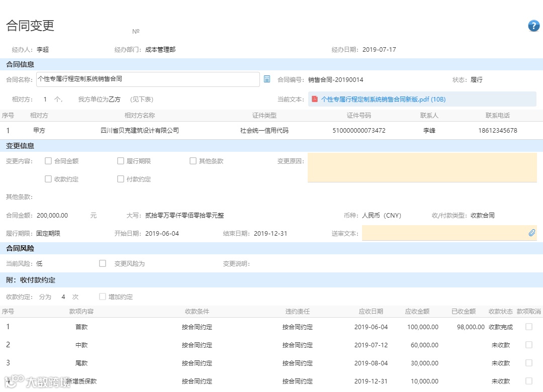Click department value 成本管理部
Image resolution: width=543 pixels, height=392 pixels.
pos(160,50)
